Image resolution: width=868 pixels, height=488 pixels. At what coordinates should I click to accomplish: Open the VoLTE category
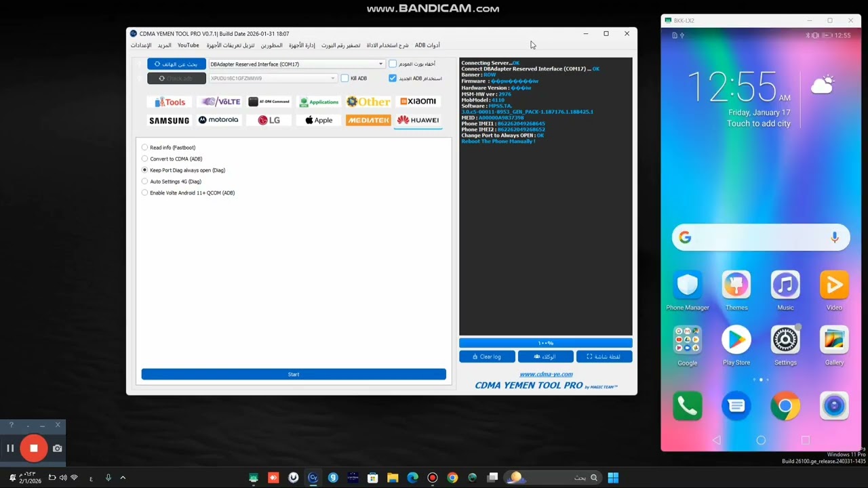[x=220, y=102]
